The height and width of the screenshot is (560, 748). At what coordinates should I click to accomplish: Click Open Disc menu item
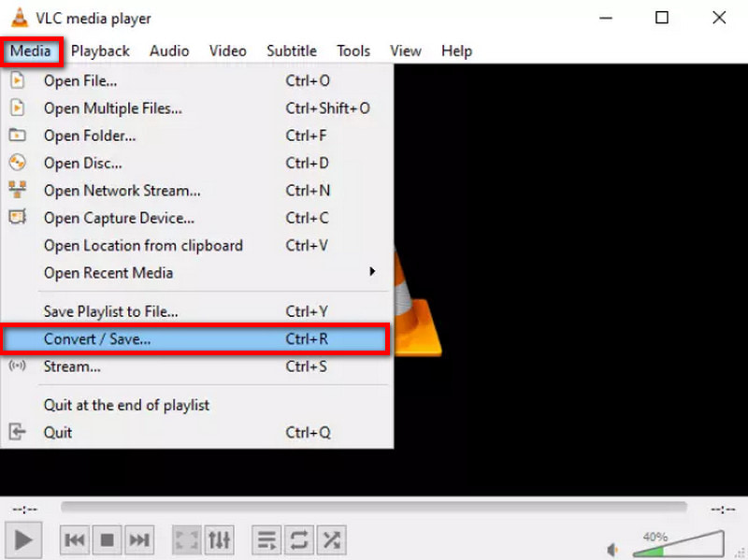click(82, 163)
